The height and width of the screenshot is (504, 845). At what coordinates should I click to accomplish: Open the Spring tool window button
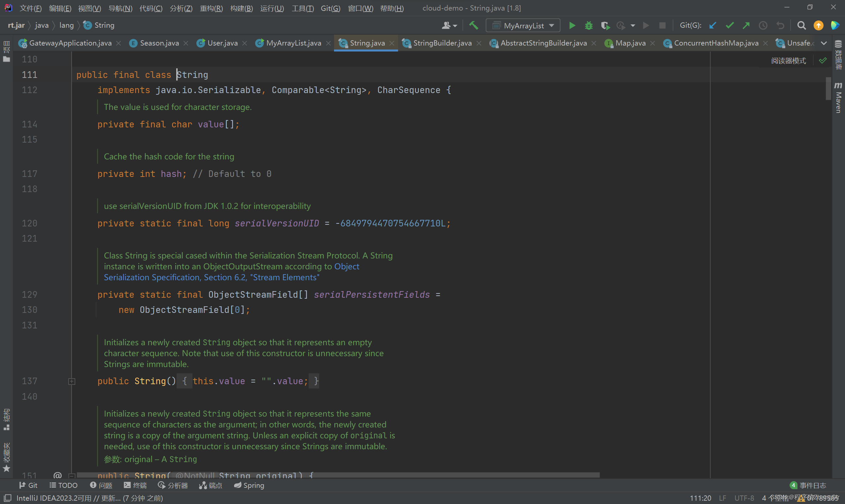tap(249, 485)
